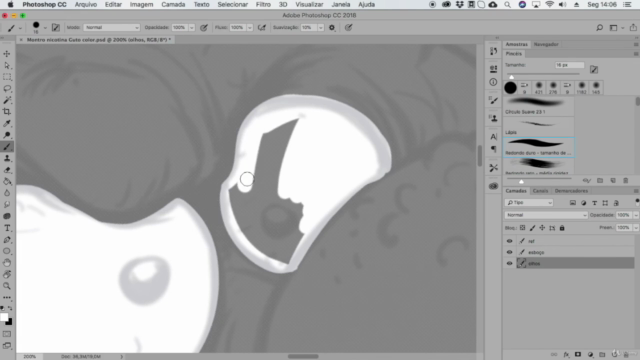Open the Filtro menu

coord(263,4)
